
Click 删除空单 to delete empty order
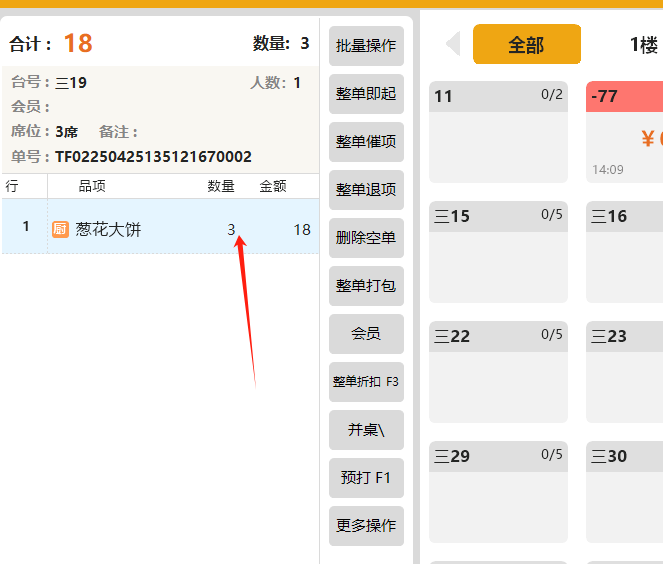click(x=366, y=238)
